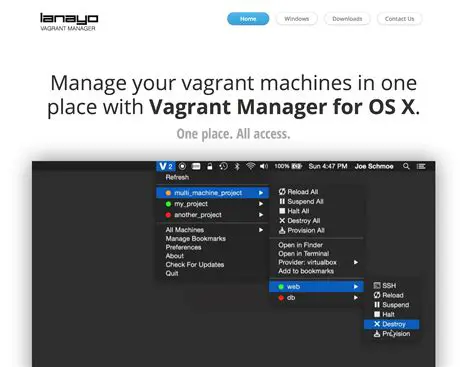Click the red status dot of another_project
Viewport: 474px width, 367px height.
pos(168,215)
